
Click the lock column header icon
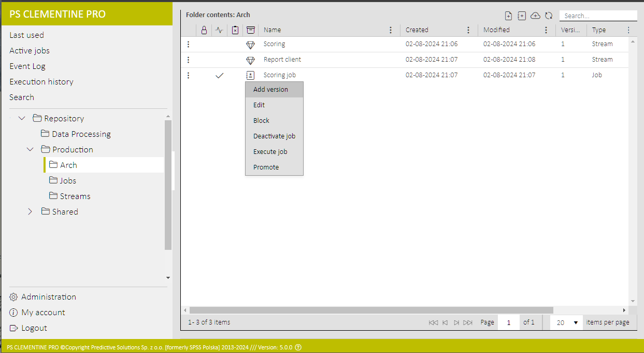pyautogui.click(x=204, y=30)
